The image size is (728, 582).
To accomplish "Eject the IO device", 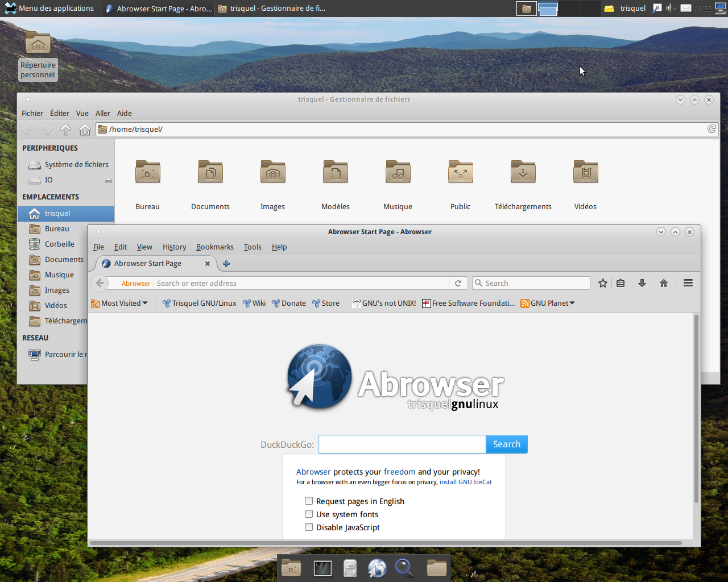I will 109,180.
